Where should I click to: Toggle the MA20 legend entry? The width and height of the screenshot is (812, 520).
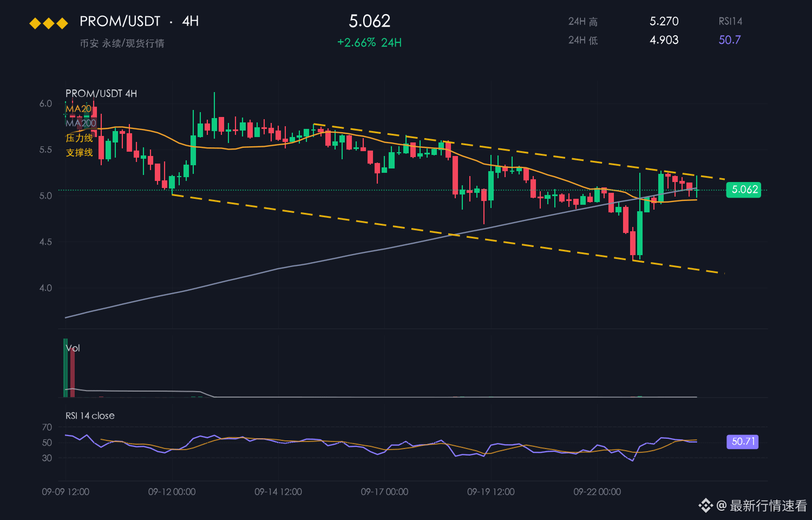(78, 109)
